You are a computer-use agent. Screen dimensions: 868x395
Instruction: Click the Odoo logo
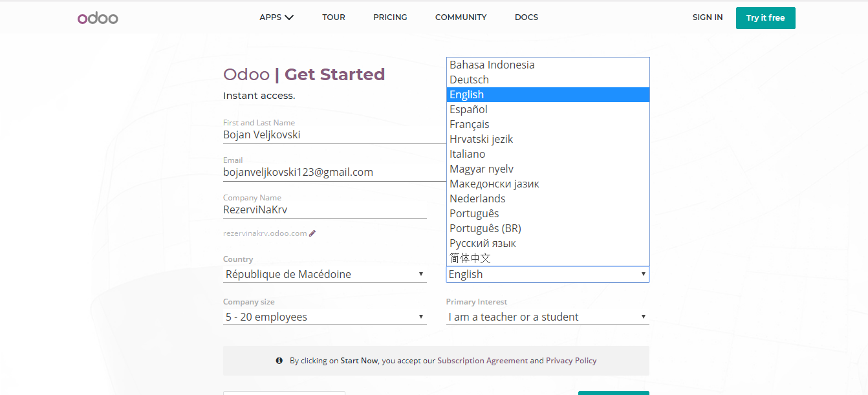[x=98, y=18]
